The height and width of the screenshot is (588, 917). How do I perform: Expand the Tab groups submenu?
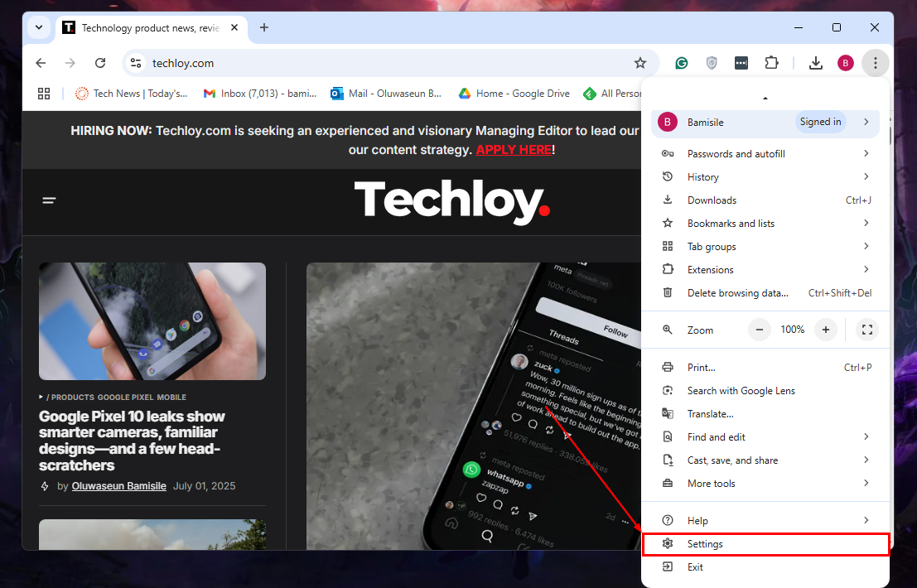[765, 247]
